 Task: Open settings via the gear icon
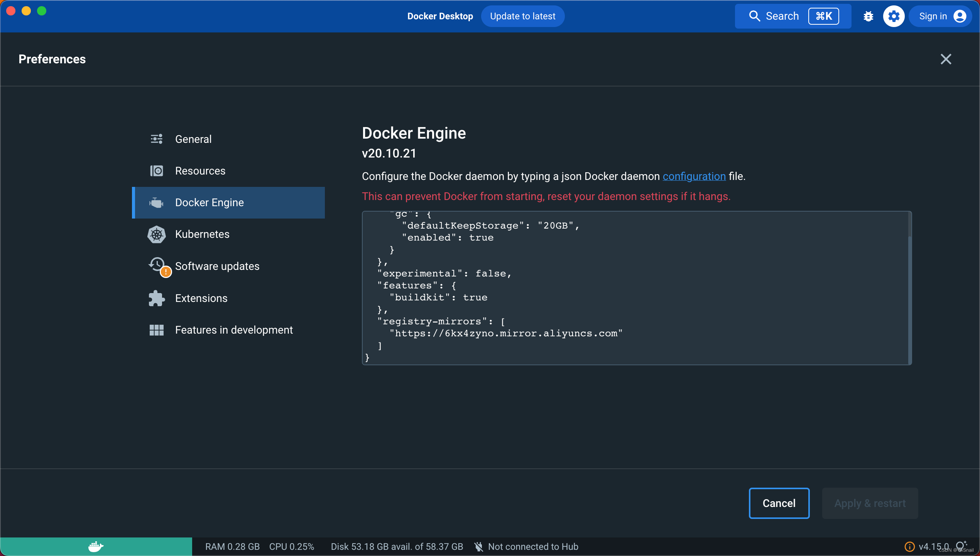point(894,16)
